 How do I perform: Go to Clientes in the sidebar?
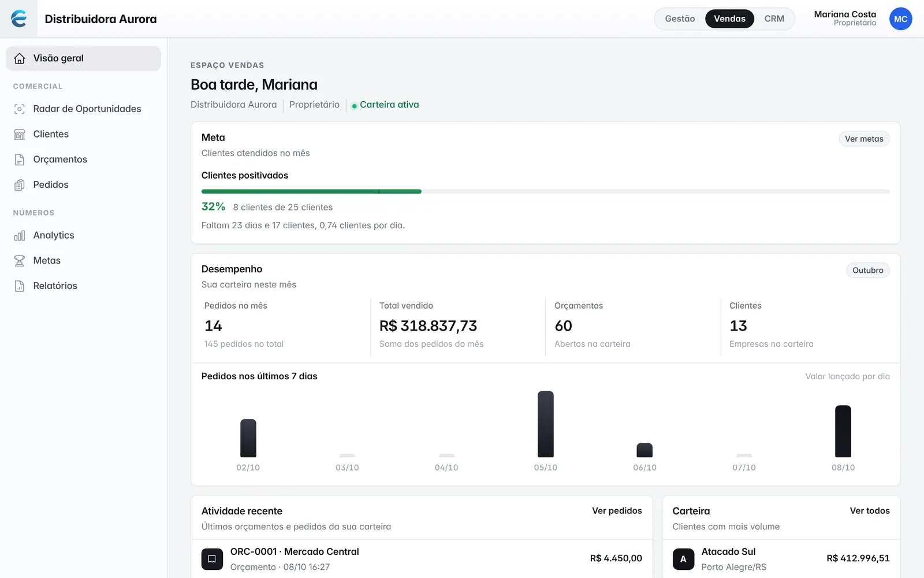(x=83, y=134)
